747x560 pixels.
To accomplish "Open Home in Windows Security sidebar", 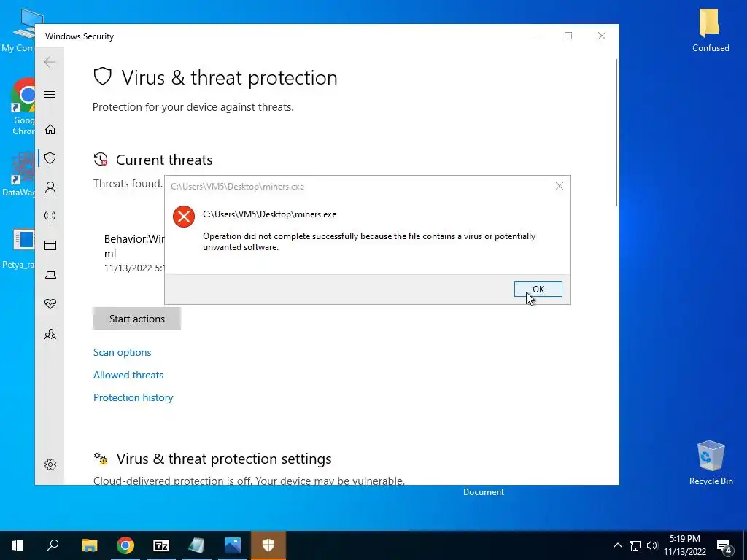I will pos(50,130).
